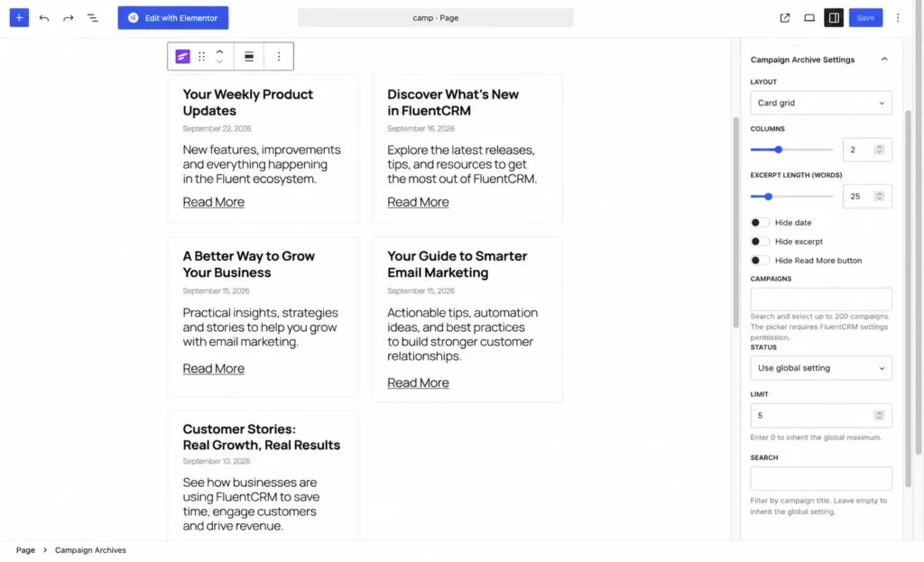Open the camp page command bar
Image resolution: width=924 pixels, height=562 pixels.
coord(435,18)
